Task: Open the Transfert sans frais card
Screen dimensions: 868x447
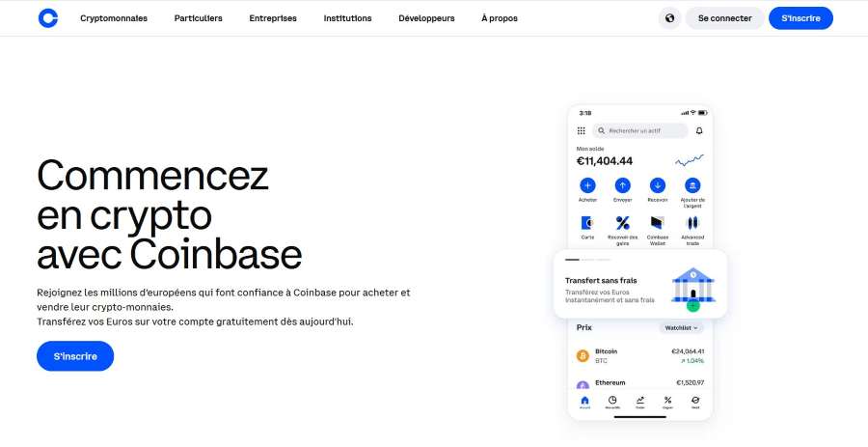Action: coord(640,284)
